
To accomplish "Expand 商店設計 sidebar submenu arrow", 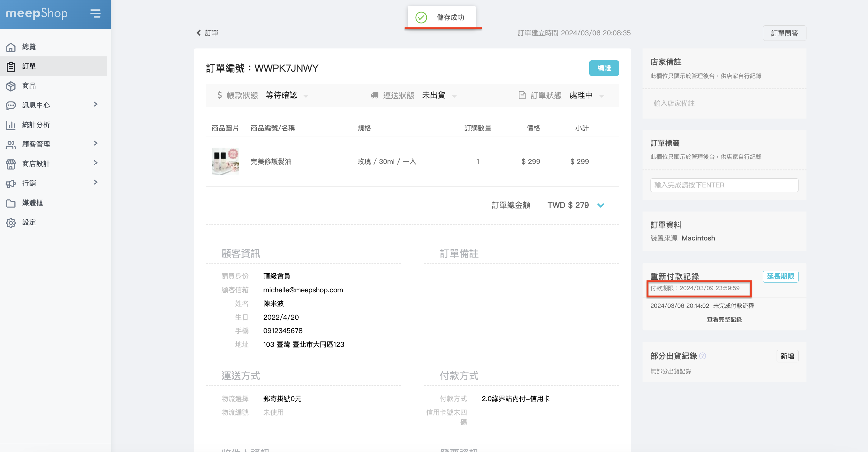I will (96, 163).
